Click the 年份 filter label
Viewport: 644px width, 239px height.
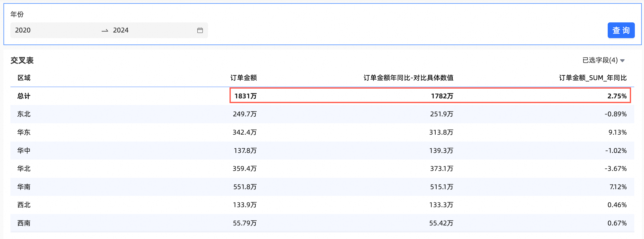(x=17, y=14)
